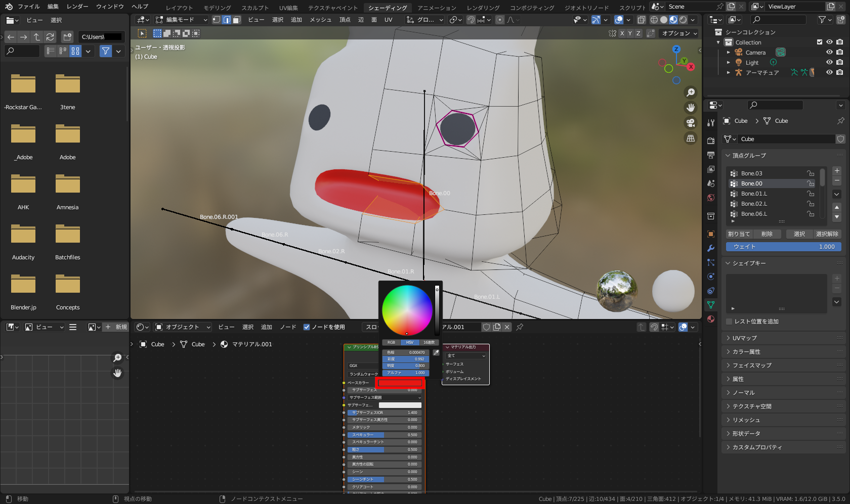This screenshot has height=504, width=850.
Task: Open the レンダー menu
Action: 77,7
